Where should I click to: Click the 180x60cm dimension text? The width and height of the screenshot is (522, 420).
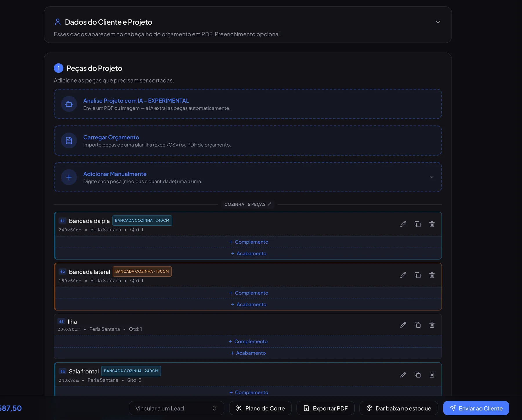click(x=70, y=281)
